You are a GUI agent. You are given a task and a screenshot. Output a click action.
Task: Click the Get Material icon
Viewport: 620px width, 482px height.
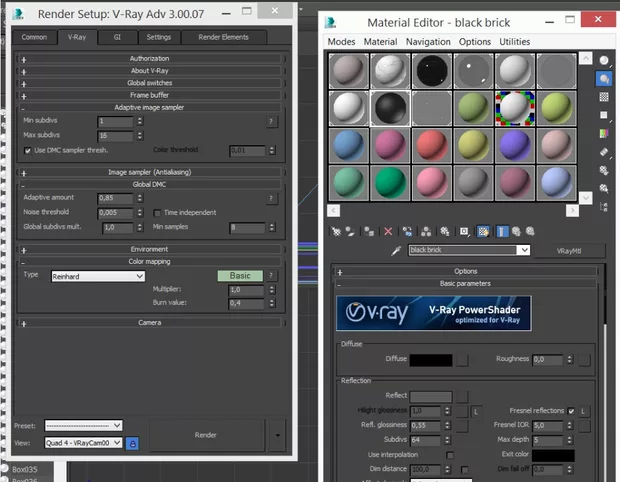pos(336,231)
